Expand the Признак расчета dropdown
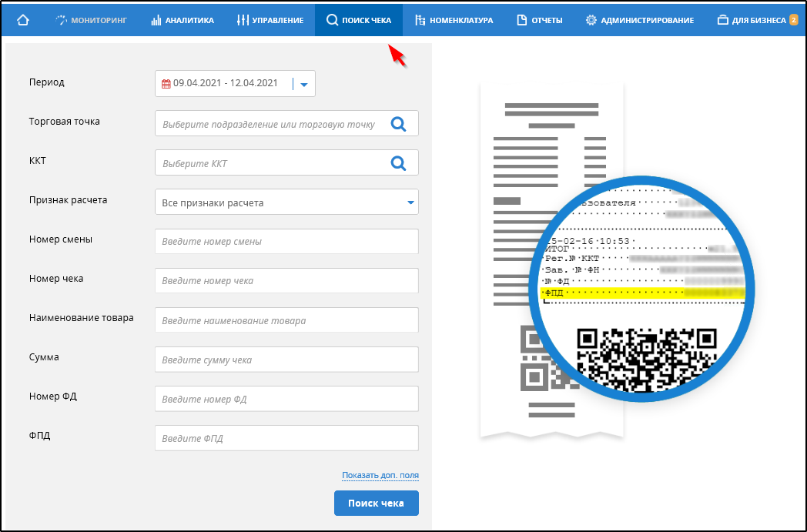Image resolution: width=807 pixels, height=532 pixels. click(410, 202)
